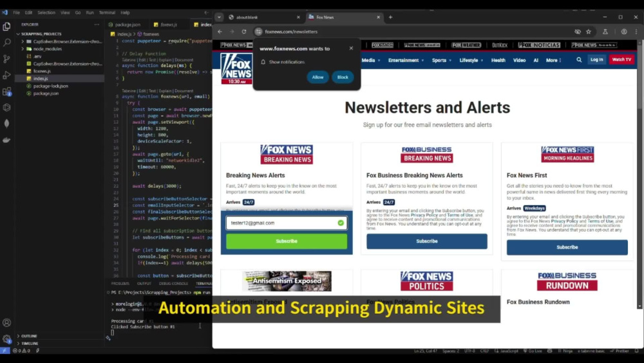
Task: Open the Terminal menu
Action: pyautogui.click(x=107, y=13)
